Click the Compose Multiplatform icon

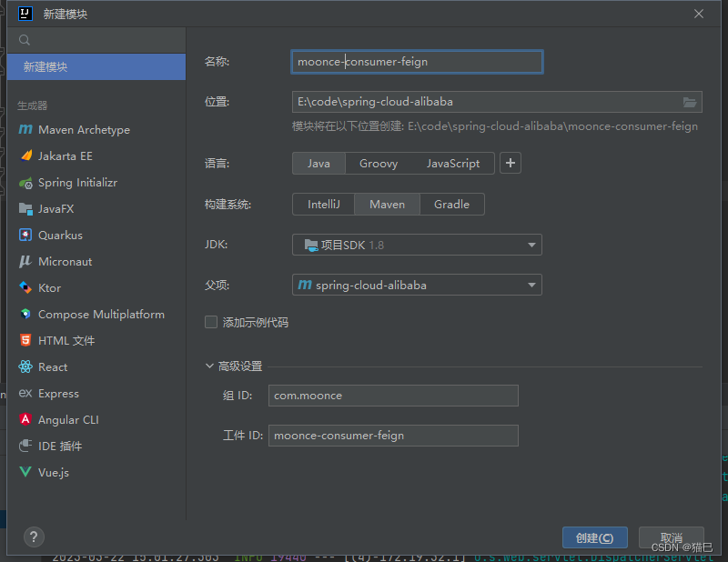coord(25,314)
